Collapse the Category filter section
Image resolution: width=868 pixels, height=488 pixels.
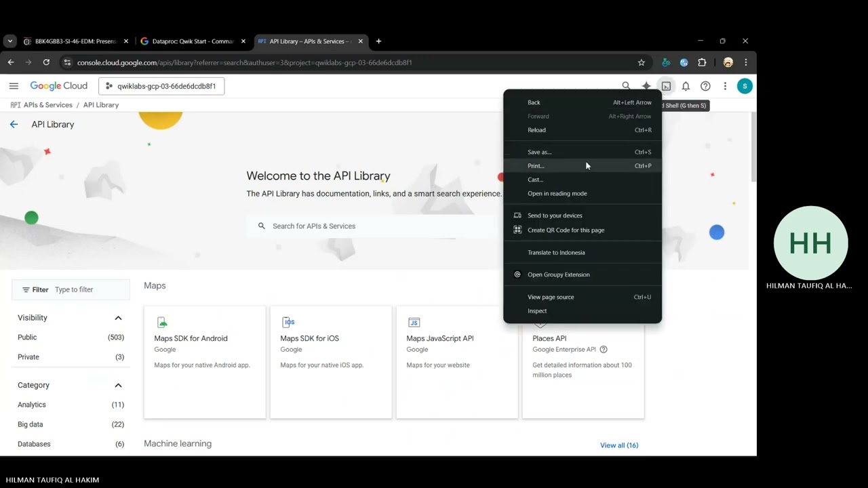(118, 385)
